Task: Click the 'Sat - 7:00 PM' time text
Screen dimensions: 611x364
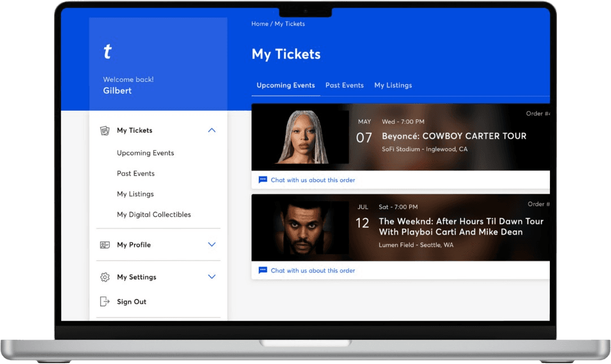Action: [x=398, y=207]
